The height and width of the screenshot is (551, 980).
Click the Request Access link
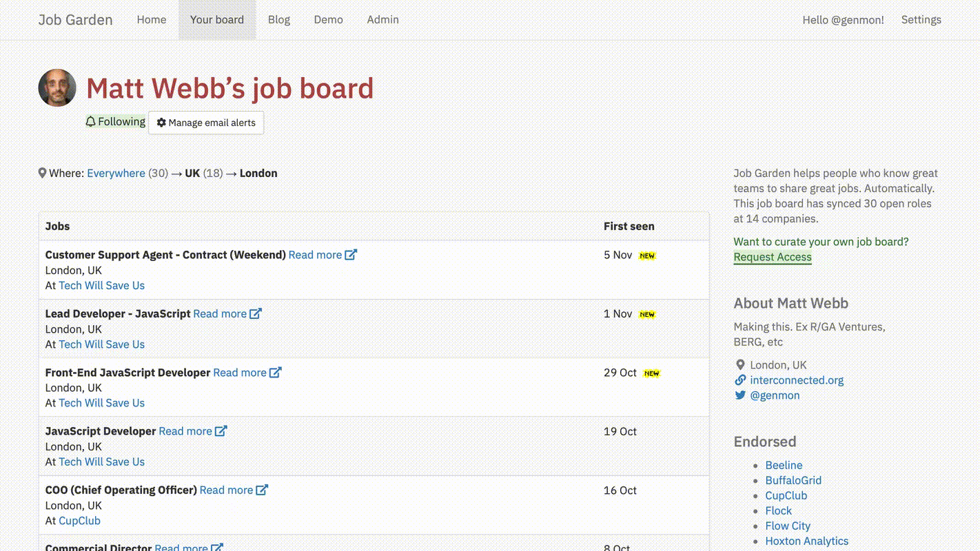(x=773, y=257)
